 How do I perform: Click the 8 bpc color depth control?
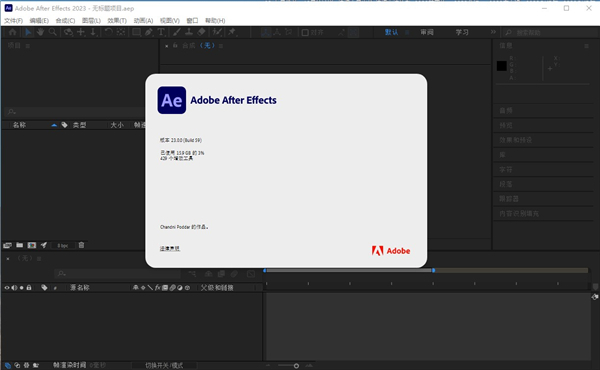(62, 246)
